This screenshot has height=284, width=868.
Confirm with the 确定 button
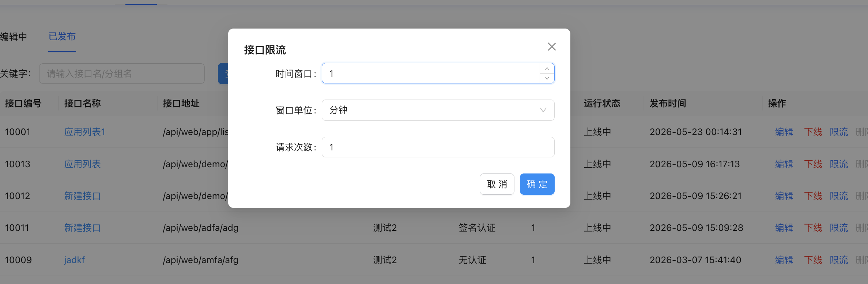coord(537,184)
